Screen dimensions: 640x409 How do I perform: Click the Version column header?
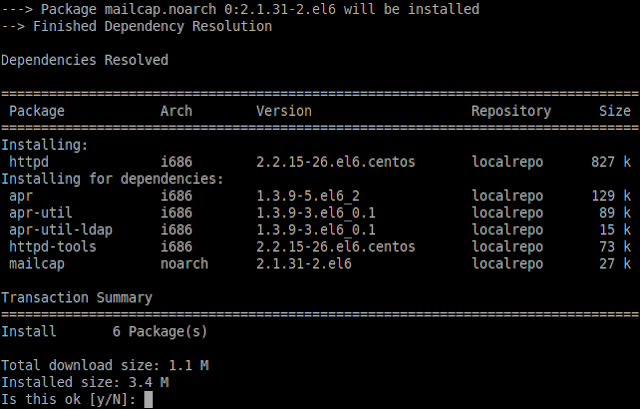(284, 111)
